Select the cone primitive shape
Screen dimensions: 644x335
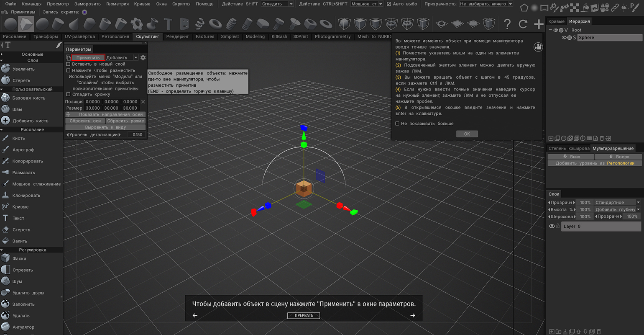(x=74, y=24)
